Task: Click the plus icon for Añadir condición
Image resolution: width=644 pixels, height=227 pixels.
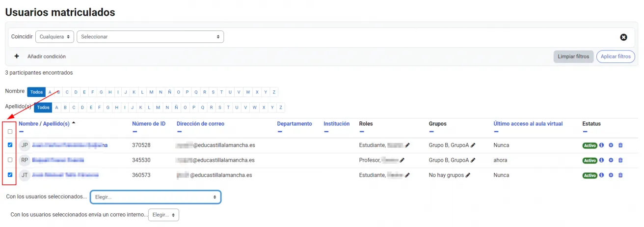Action: [17, 57]
